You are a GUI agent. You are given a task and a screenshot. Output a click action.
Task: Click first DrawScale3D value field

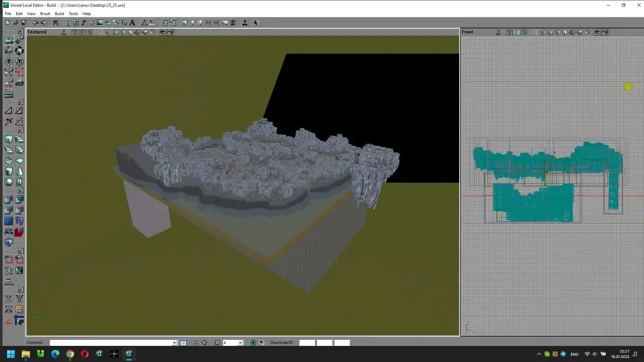[x=307, y=342]
